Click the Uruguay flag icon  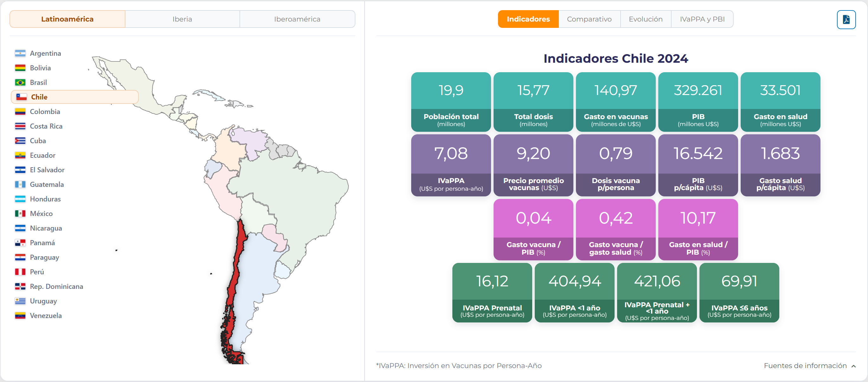point(20,301)
